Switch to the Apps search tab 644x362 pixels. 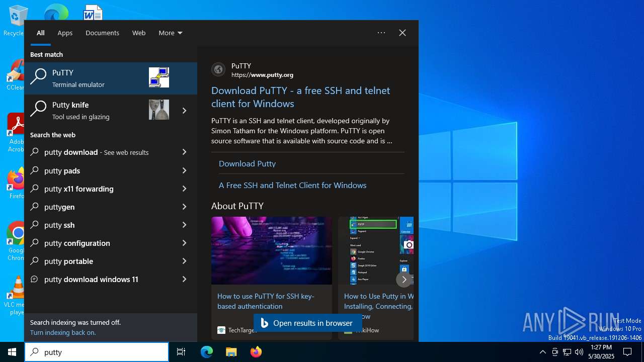(x=65, y=33)
